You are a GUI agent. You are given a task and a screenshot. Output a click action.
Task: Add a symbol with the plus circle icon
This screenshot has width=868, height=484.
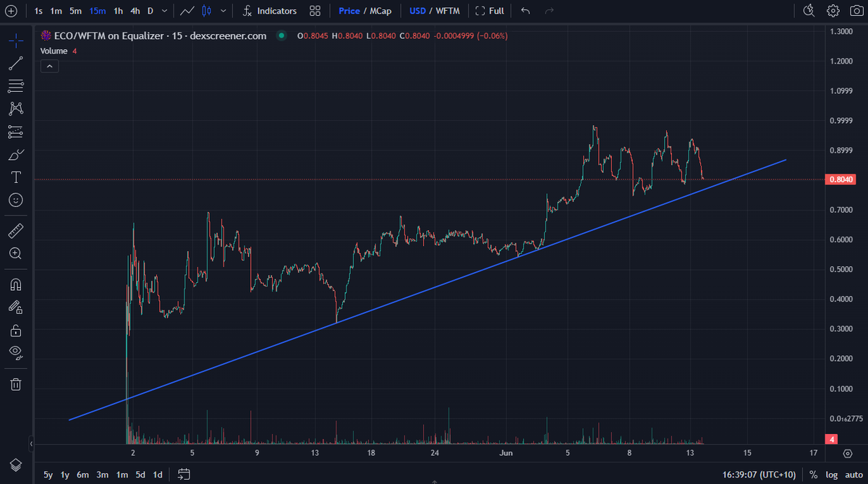[12, 11]
